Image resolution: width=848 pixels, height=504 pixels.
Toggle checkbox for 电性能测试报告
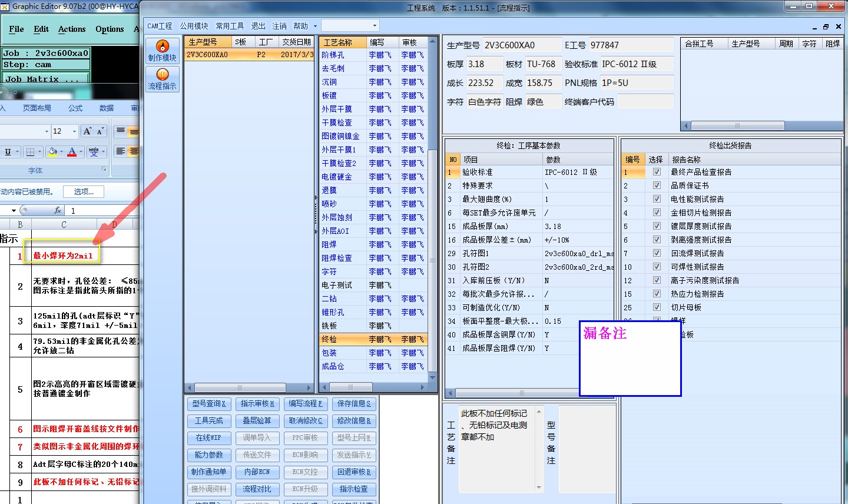(x=657, y=199)
